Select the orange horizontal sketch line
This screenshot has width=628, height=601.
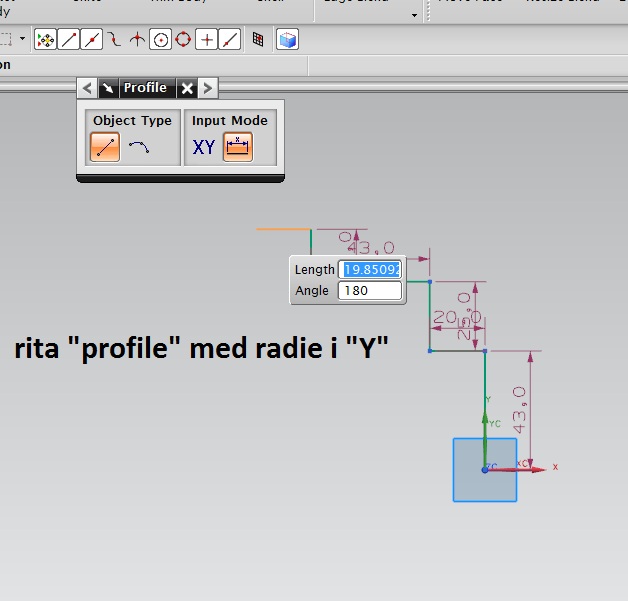coord(283,229)
